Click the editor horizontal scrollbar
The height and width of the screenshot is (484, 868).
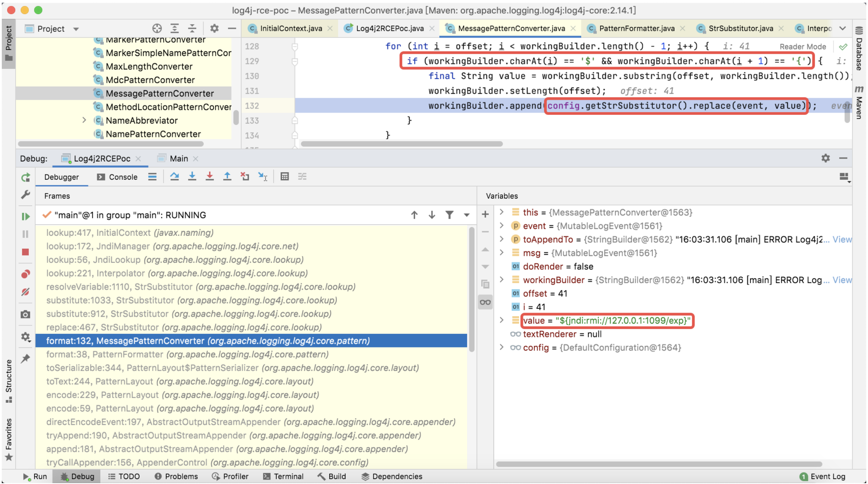pyautogui.click(x=401, y=144)
